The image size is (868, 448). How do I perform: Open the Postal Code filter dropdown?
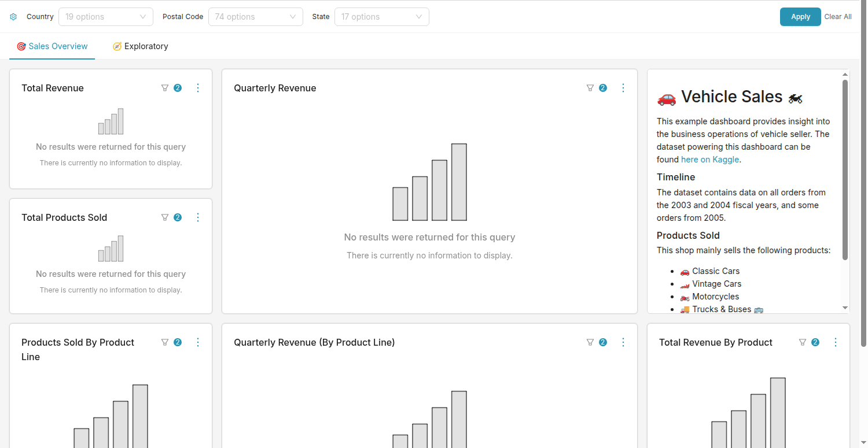coord(256,17)
